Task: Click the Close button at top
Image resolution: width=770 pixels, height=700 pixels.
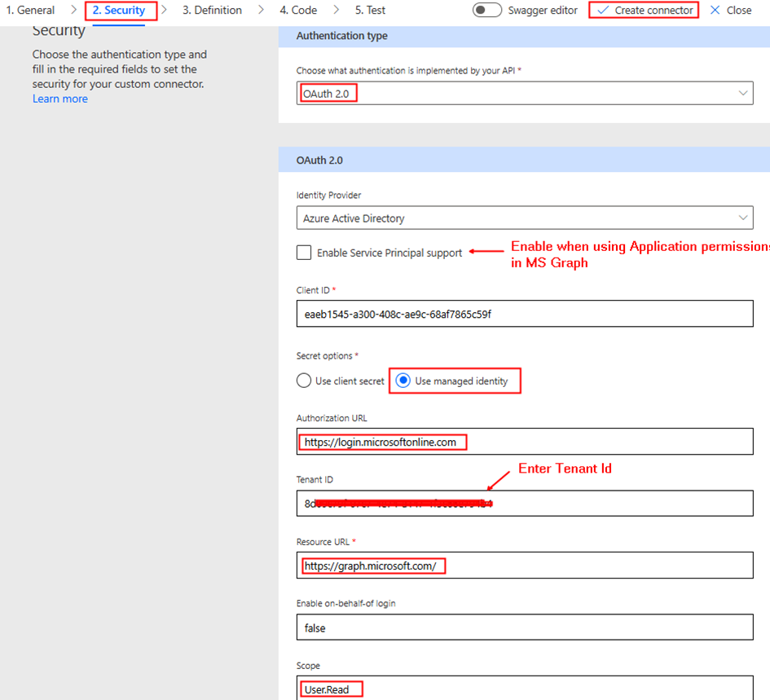Action: pos(731,11)
